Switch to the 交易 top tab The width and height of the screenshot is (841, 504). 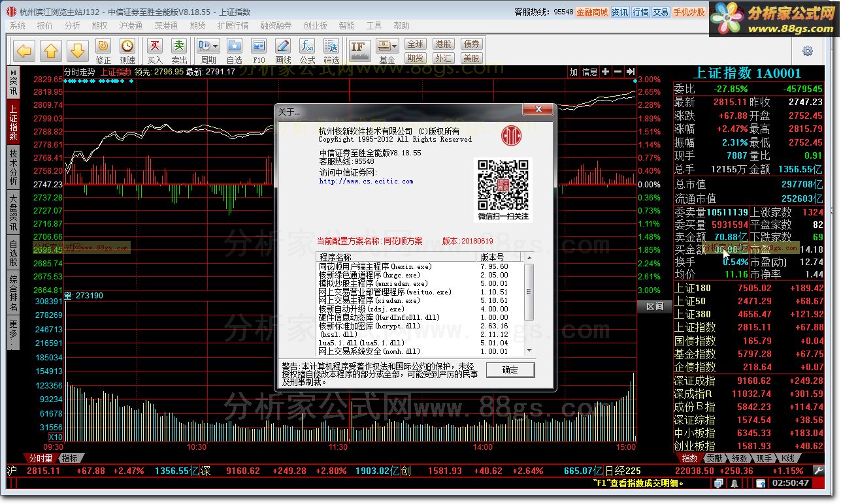coord(661,12)
